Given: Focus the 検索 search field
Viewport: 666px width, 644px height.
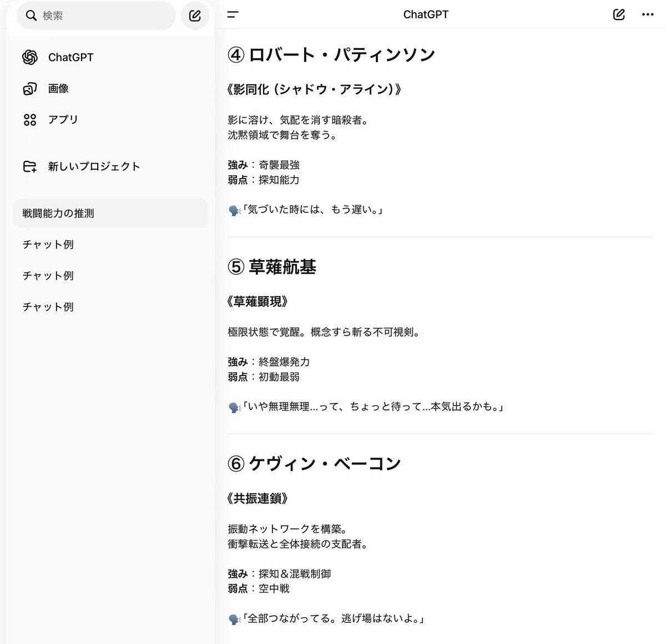Looking at the screenshot, I should pos(96,16).
